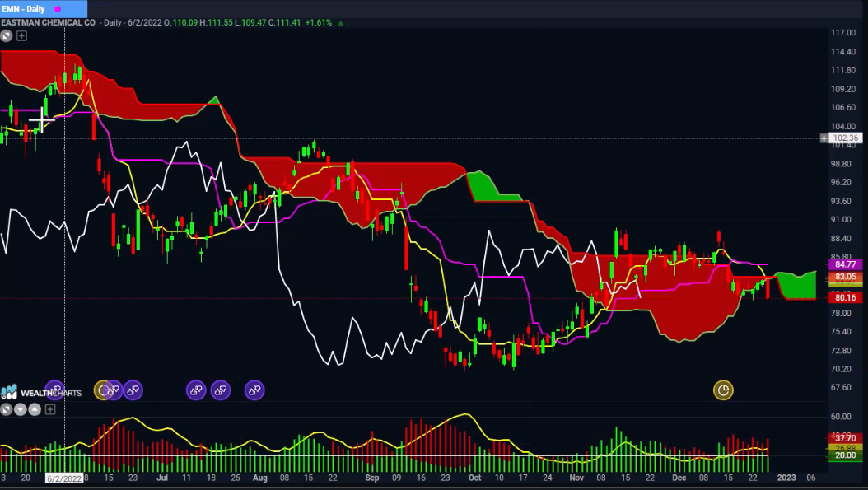The image size is (868, 490).
Task: Click the L:109.47 low value
Action: coord(251,23)
